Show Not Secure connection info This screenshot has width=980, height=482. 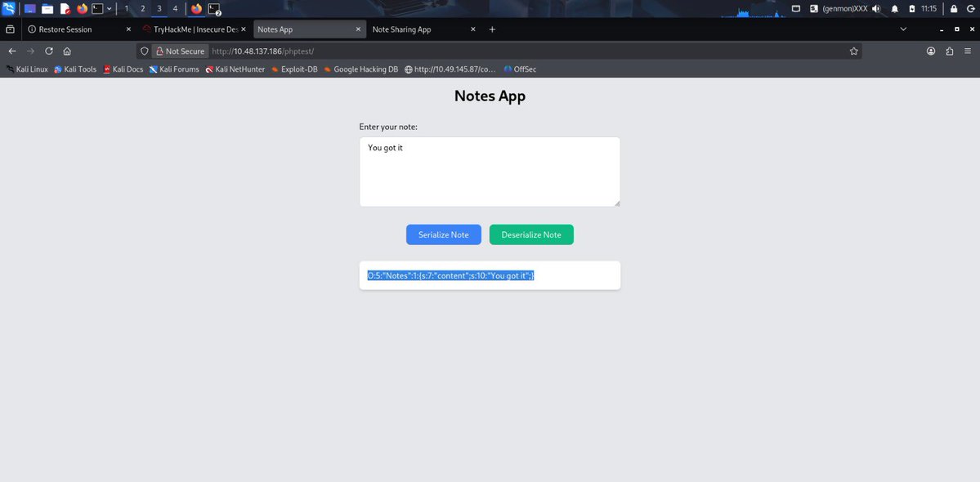(180, 51)
